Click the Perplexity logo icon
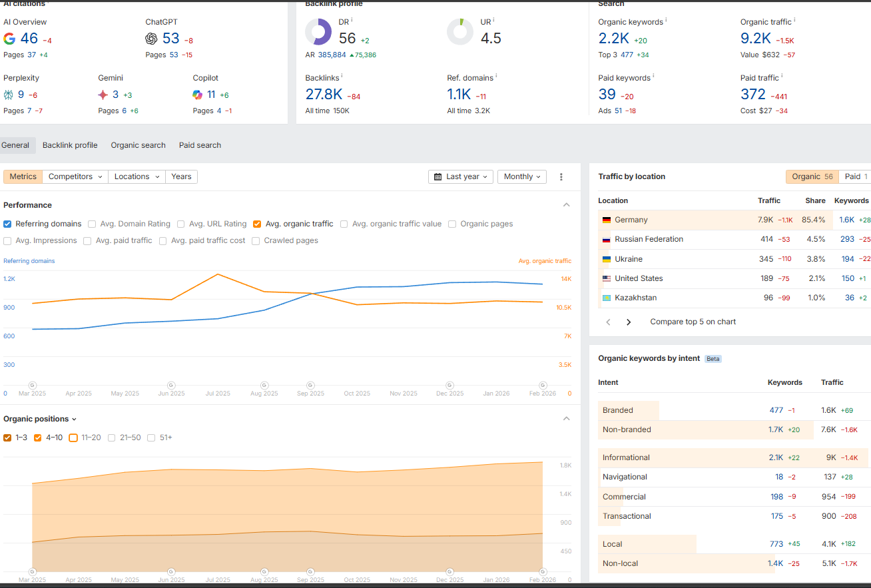The height and width of the screenshot is (588, 871). (x=9, y=95)
